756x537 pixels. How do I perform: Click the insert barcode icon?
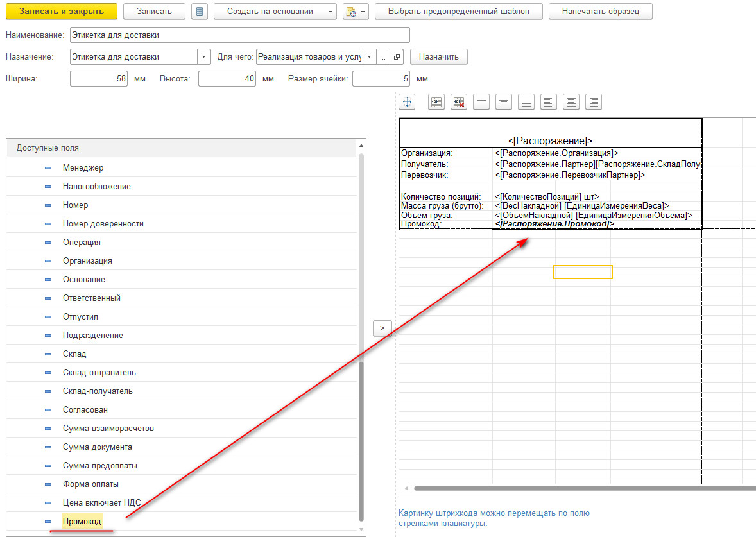(x=436, y=102)
